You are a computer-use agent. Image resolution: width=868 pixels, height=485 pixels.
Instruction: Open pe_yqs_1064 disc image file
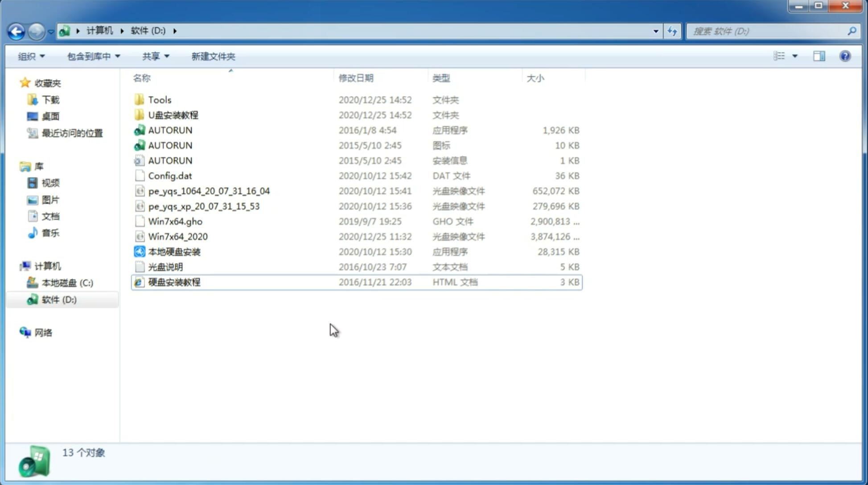coord(209,191)
